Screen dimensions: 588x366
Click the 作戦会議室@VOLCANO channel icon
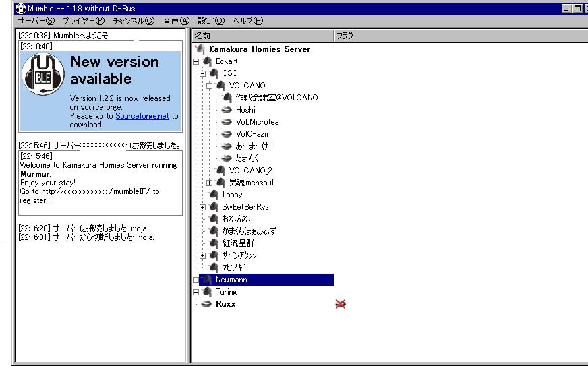(x=227, y=98)
